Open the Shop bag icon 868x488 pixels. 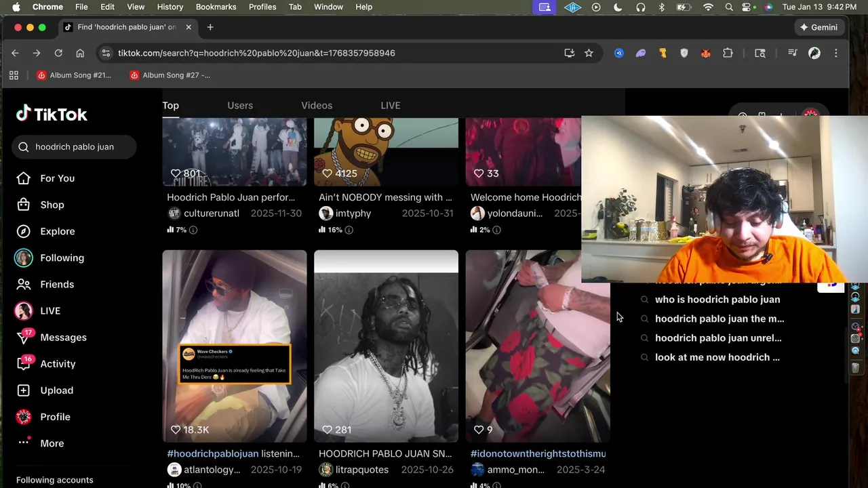[x=24, y=205]
